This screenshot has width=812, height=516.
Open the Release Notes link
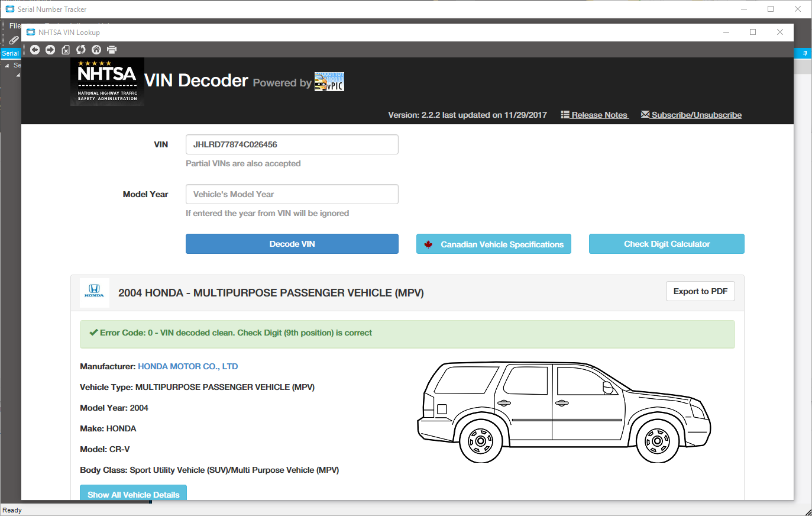[x=594, y=115]
